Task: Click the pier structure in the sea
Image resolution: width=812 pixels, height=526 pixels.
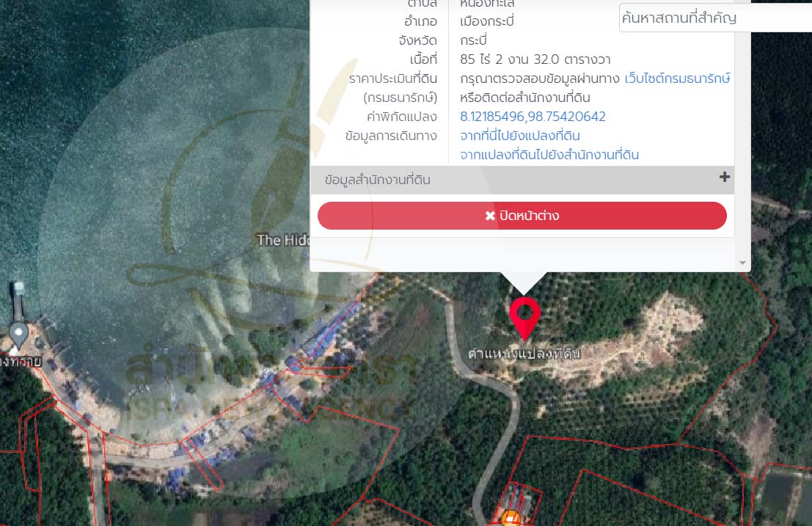Action: pos(18,293)
